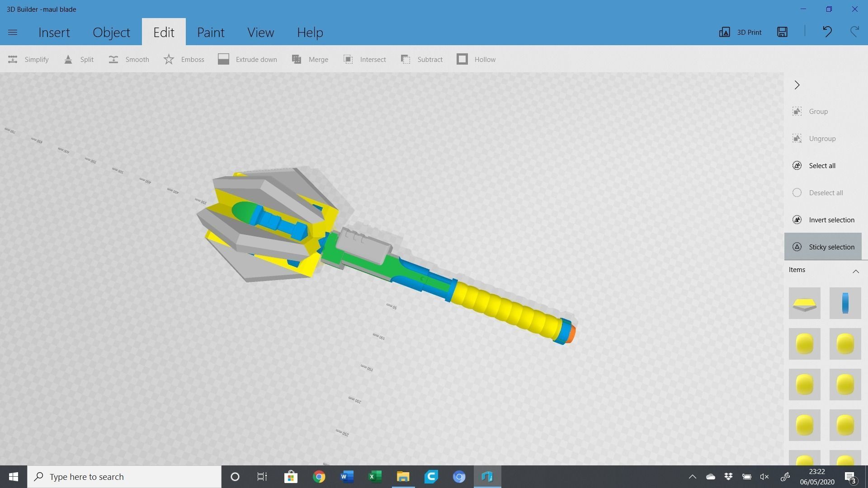Click Invert selection
Viewport: 868px width, 488px height.
click(823, 220)
